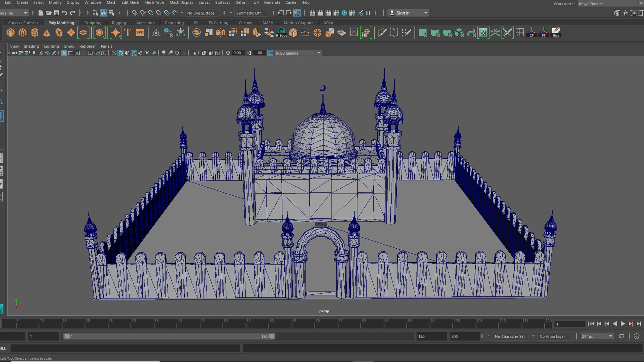Select the polygon Type text tool

pos(128,33)
